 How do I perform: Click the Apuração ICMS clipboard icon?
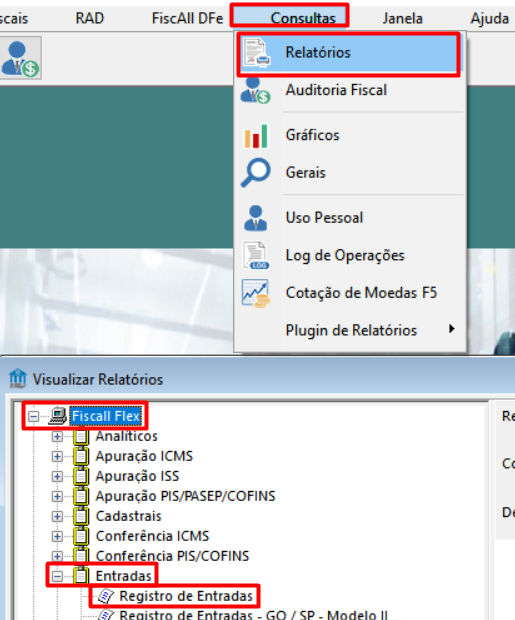click(x=81, y=456)
